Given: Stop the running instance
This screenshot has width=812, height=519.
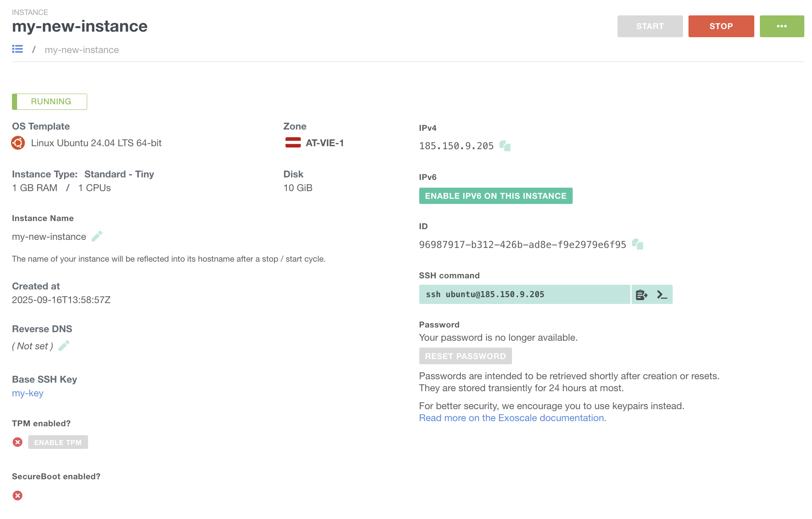Looking at the screenshot, I should tap(721, 26).
